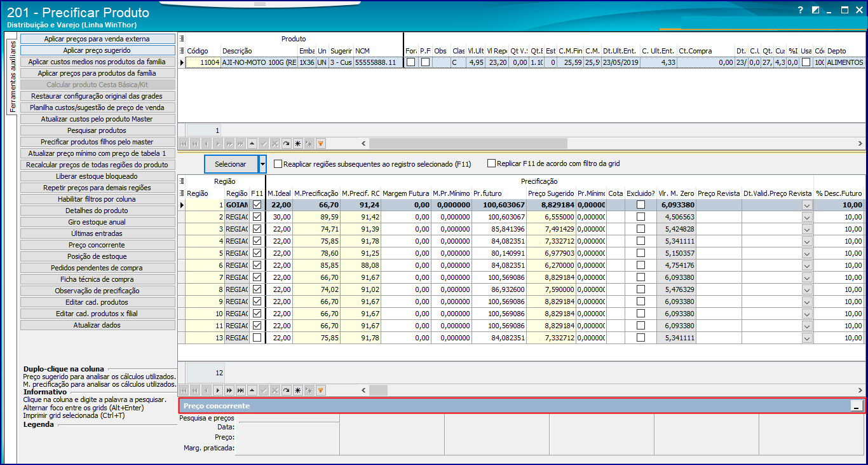
Task: Enable Reaplicar regiões subsequentes checkbox
Action: coord(278,163)
